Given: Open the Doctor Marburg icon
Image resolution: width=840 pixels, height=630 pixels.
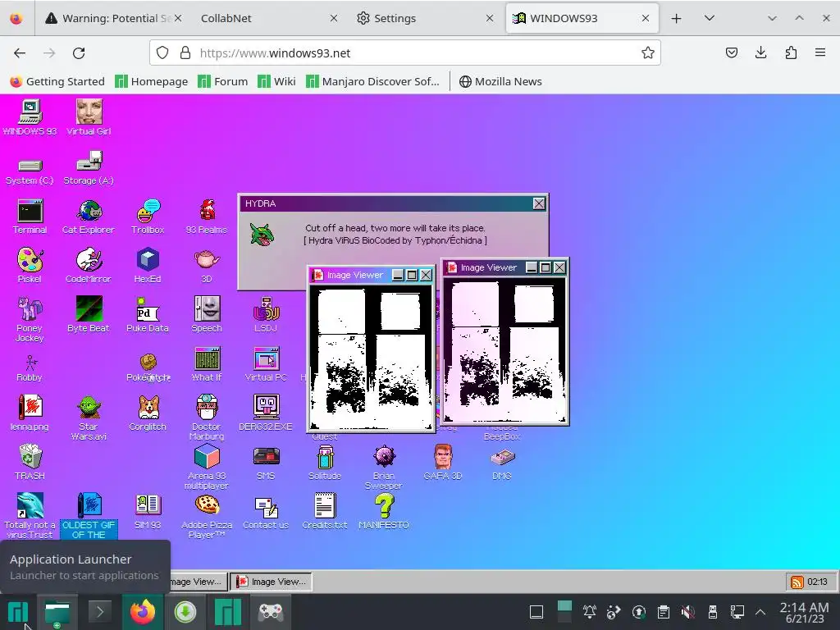Looking at the screenshot, I should pos(207,418).
